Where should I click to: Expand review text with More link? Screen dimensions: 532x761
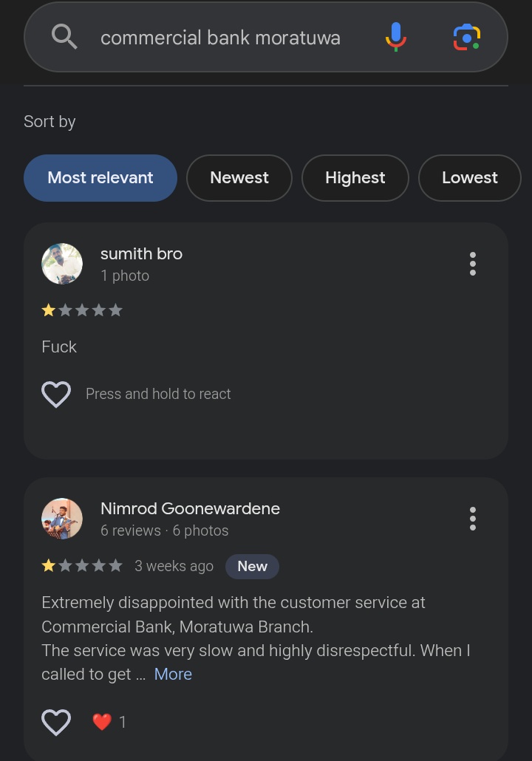pos(173,674)
